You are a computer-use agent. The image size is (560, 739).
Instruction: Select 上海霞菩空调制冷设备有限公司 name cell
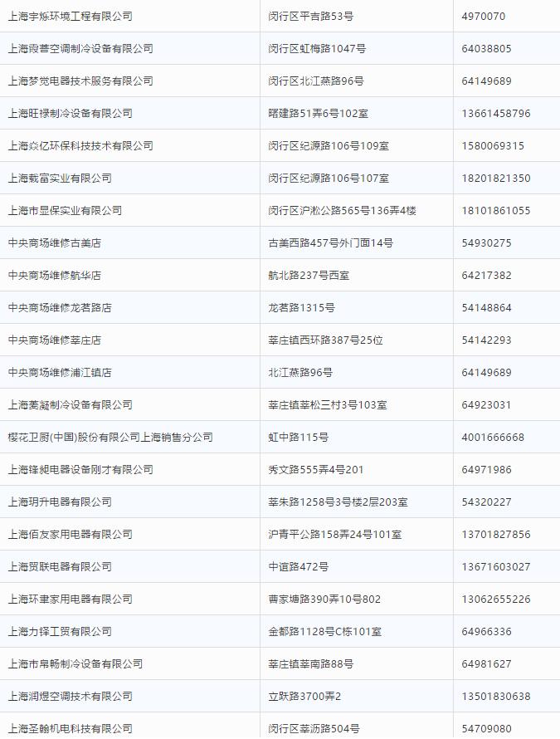point(80,48)
